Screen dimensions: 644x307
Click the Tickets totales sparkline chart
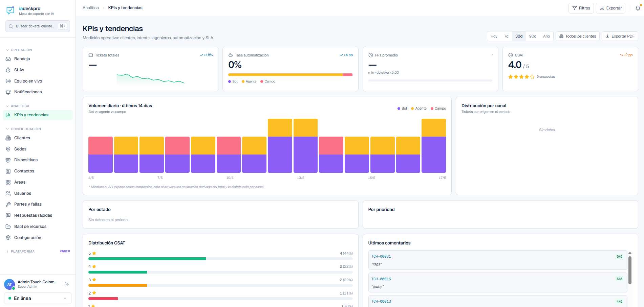[150, 79]
